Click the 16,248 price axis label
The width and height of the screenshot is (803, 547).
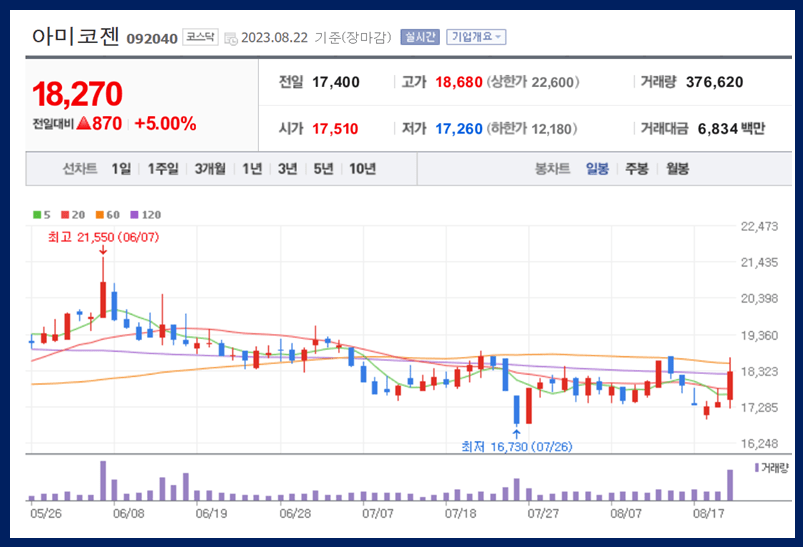tap(759, 444)
